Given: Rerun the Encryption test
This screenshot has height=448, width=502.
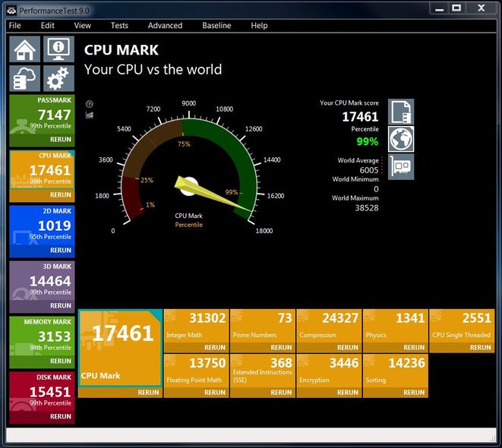Looking at the screenshot, I should click(347, 393).
